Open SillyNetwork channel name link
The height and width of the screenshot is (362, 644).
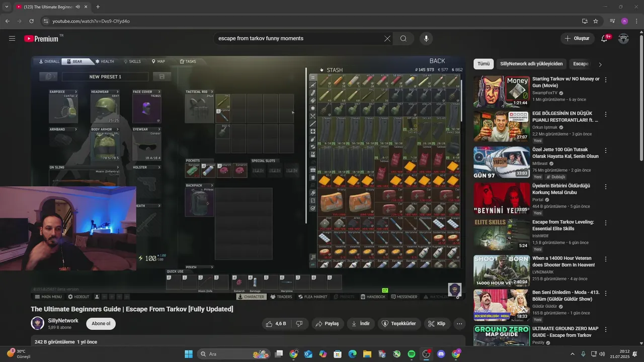63,321
